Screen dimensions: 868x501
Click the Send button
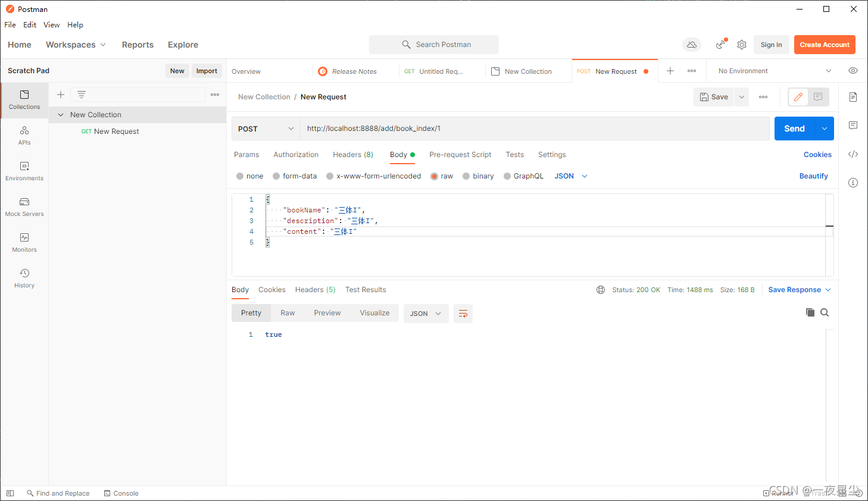tap(794, 129)
